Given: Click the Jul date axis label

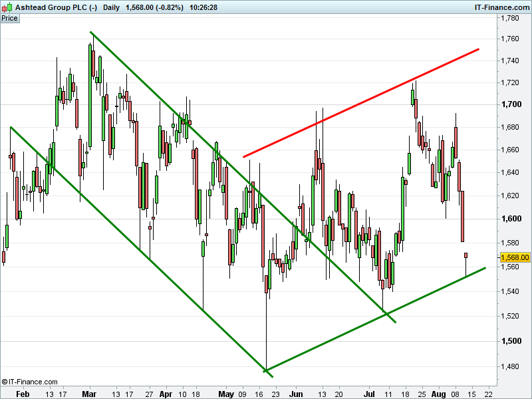Looking at the screenshot, I should (369, 394).
